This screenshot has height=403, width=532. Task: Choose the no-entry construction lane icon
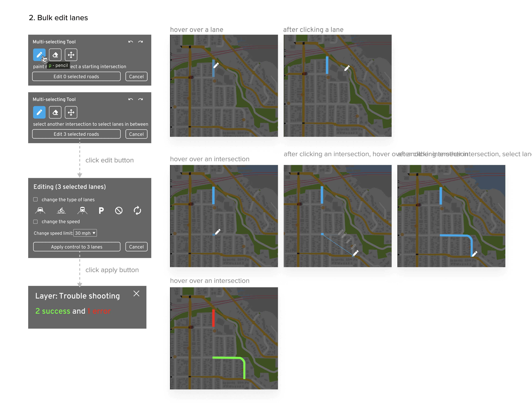click(x=119, y=211)
